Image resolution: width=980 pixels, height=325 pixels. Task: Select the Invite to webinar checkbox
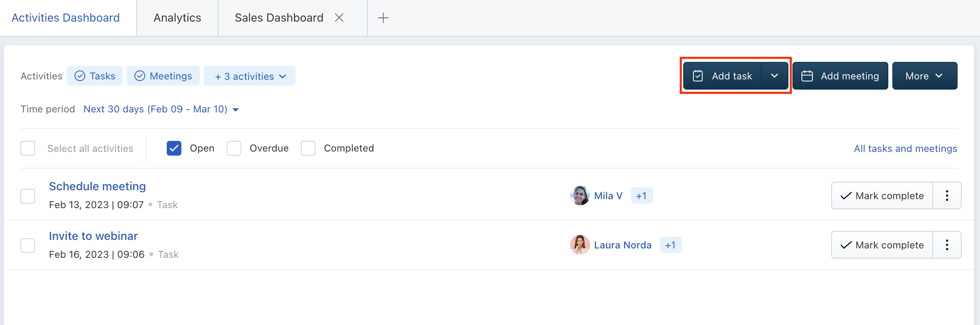click(x=28, y=246)
